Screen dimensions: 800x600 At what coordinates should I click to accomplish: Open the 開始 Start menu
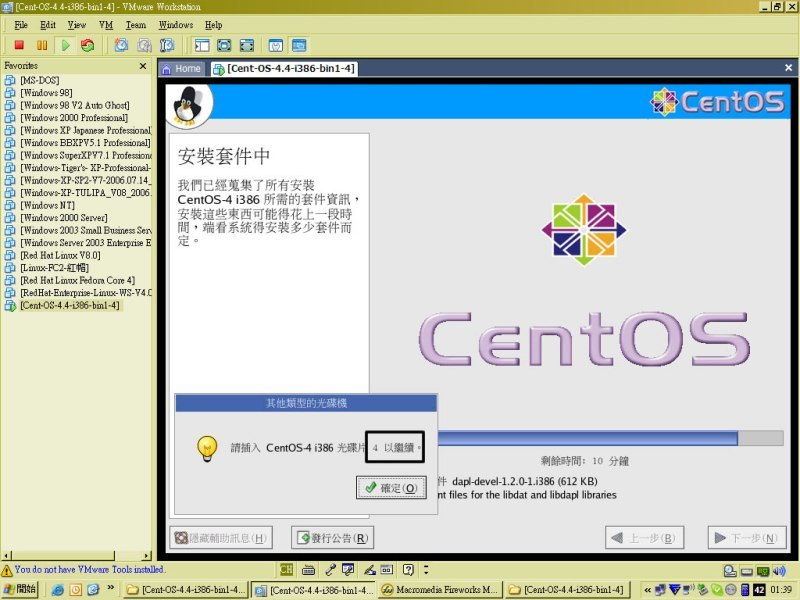point(20,589)
